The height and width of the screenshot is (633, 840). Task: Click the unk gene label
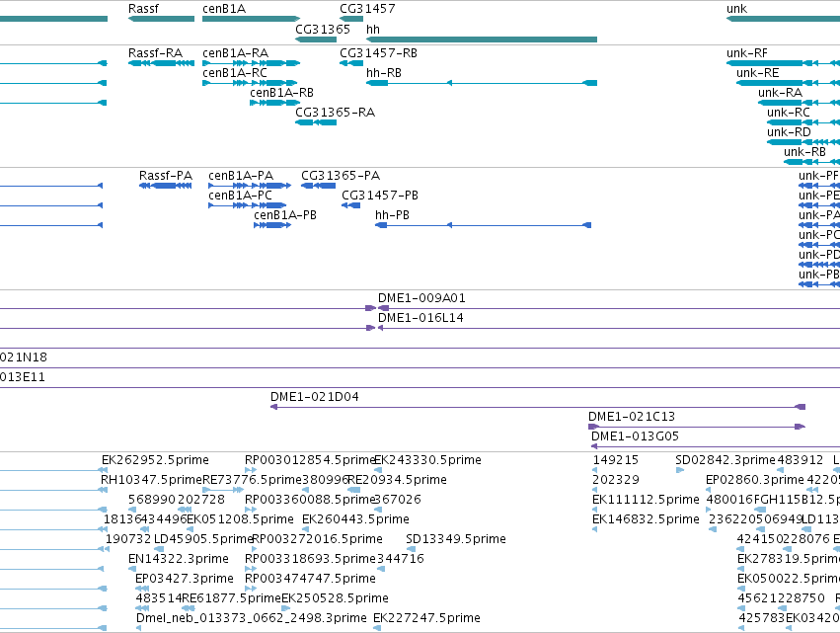736,9
